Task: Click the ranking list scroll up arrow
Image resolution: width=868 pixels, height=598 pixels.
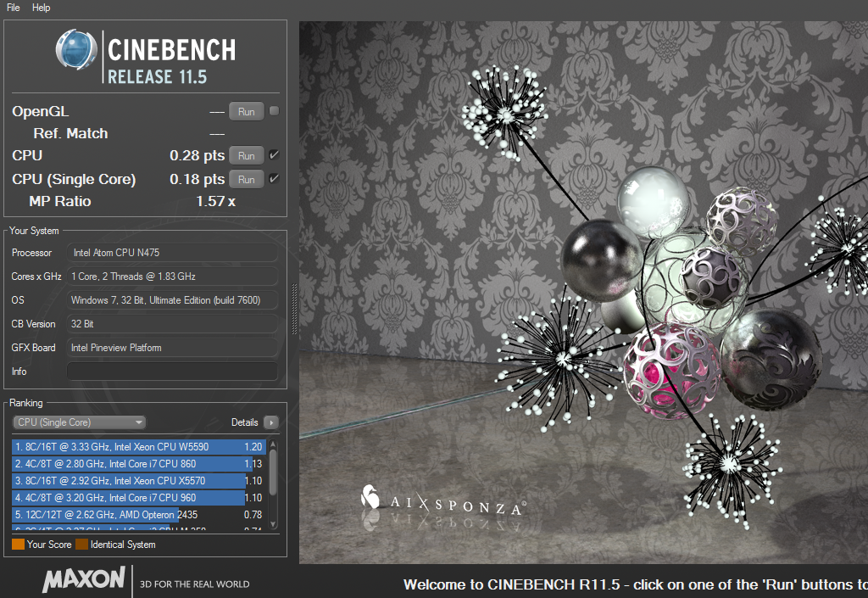Action: pyautogui.click(x=273, y=444)
